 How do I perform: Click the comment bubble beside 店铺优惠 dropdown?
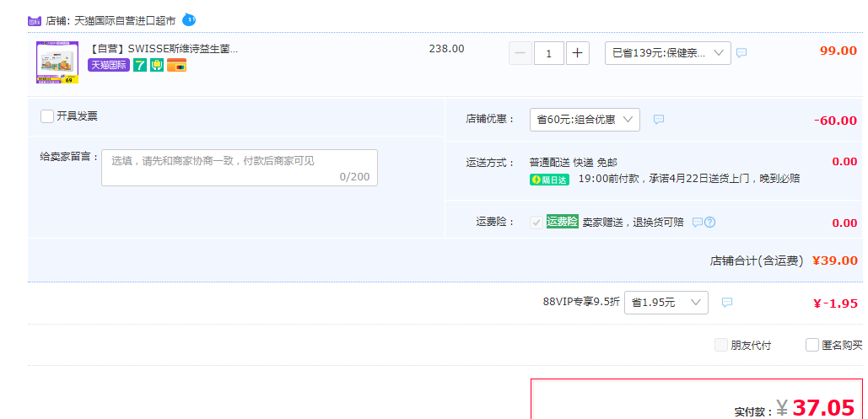(659, 120)
